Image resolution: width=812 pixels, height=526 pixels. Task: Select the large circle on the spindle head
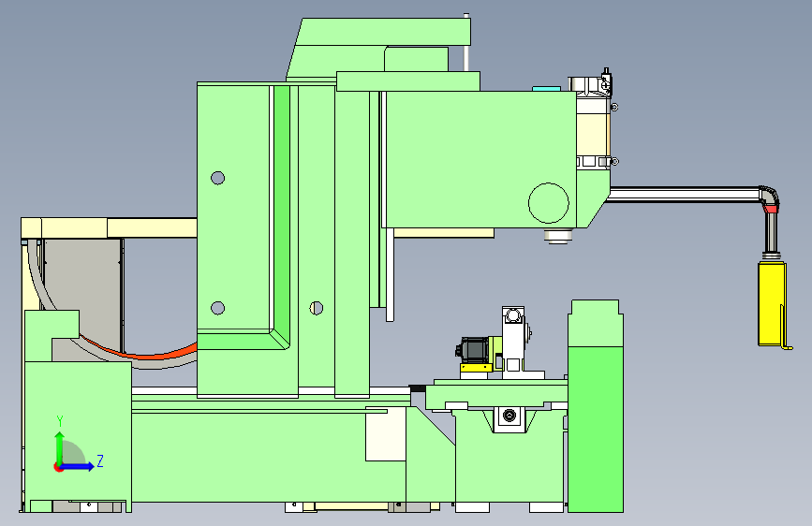[549, 203]
